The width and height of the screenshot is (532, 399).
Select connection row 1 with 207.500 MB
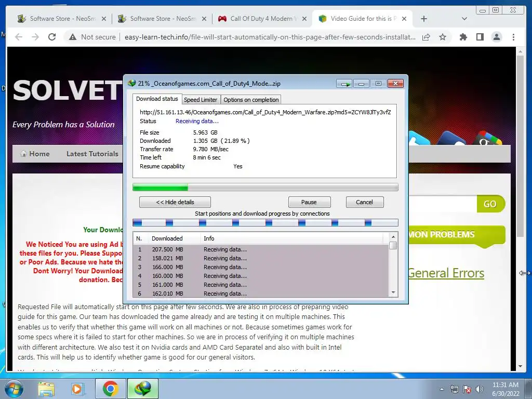pyautogui.click(x=261, y=249)
